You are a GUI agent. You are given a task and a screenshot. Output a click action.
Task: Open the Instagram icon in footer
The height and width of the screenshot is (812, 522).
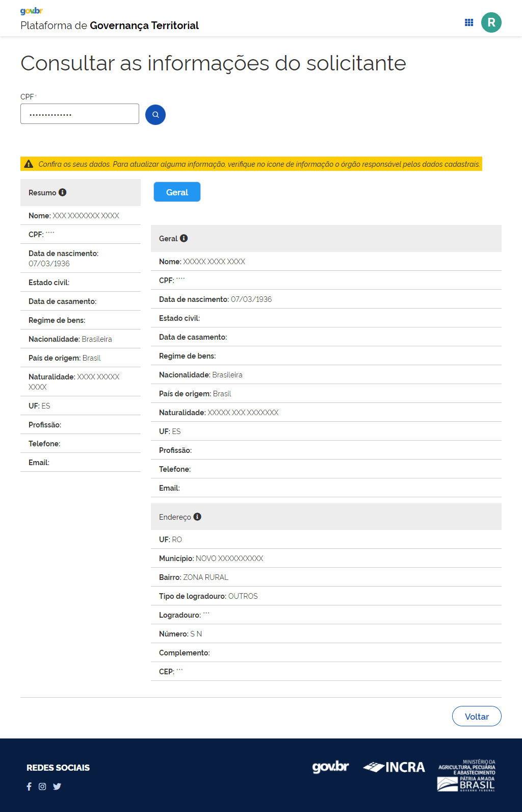[42, 786]
